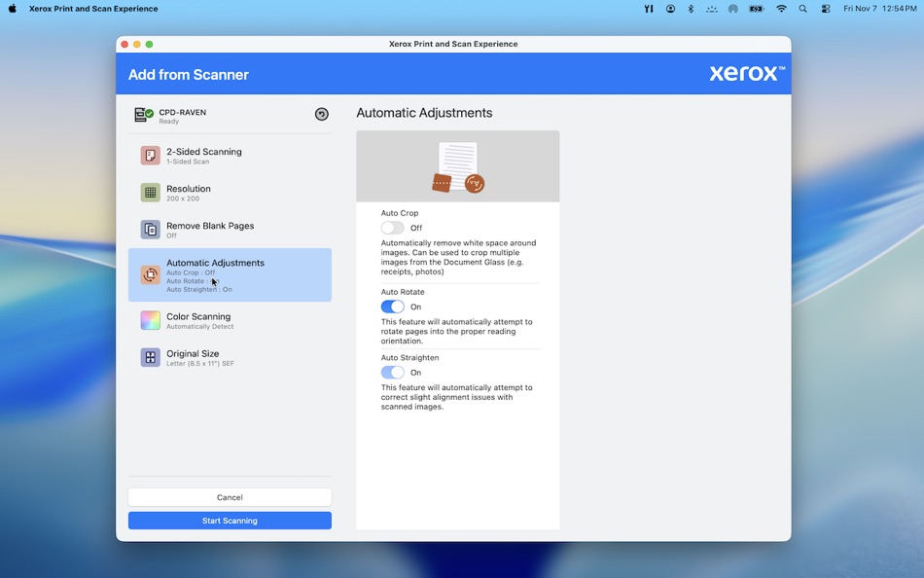Click the Automatic Adjustments rotate icon
Screen dimensions: 924x578
(x=151, y=275)
